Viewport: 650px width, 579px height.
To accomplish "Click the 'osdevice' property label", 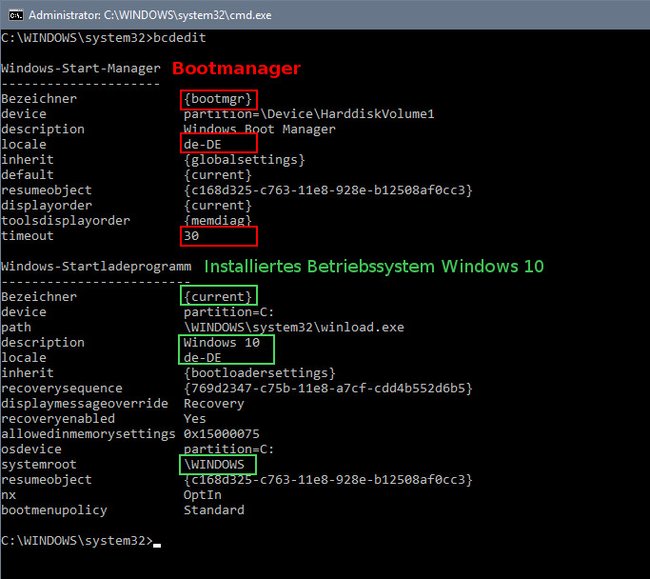I will pos(31,449).
